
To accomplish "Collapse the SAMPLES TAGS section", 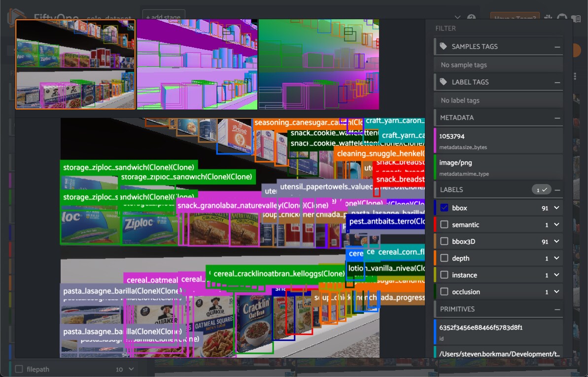I will coord(557,46).
